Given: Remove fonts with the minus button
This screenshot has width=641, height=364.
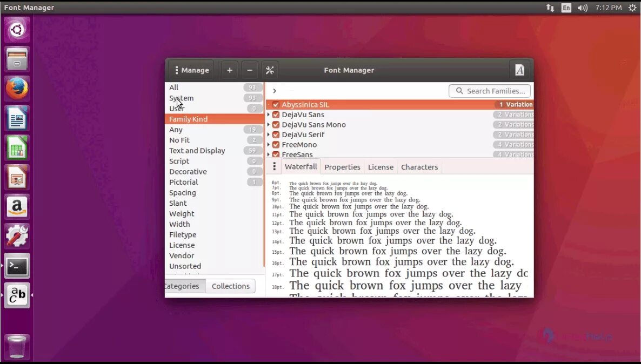Looking at the screenshot, I should (250, 70).
